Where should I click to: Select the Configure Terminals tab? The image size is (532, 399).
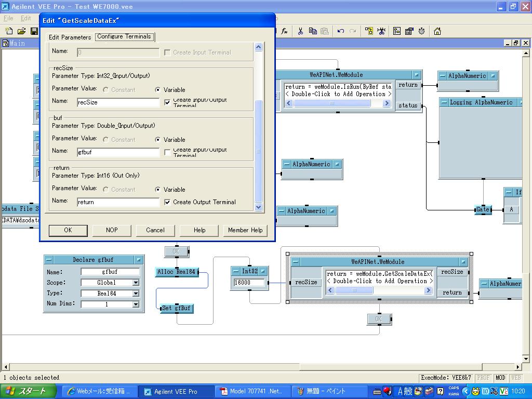(124, 37)
